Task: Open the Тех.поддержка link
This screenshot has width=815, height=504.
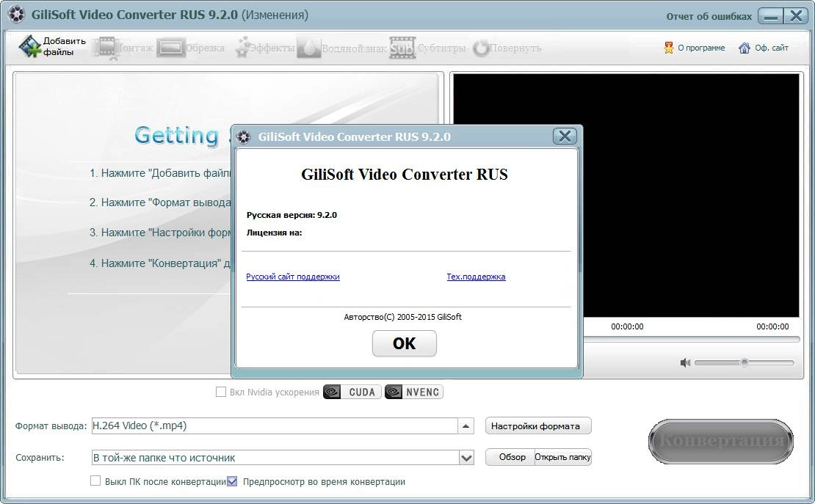Action: pos(476,277)
